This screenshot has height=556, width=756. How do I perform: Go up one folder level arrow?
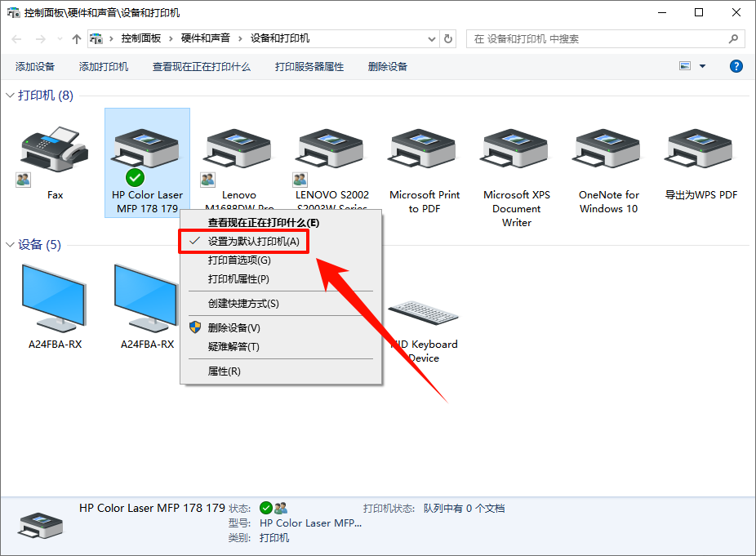76,38
